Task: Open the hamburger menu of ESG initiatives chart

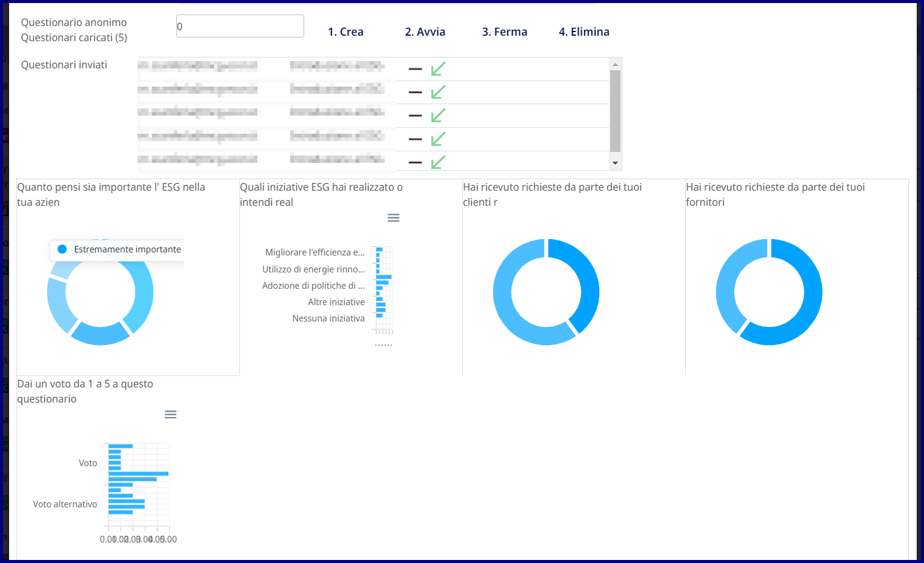Action: (x=393, y=218)
